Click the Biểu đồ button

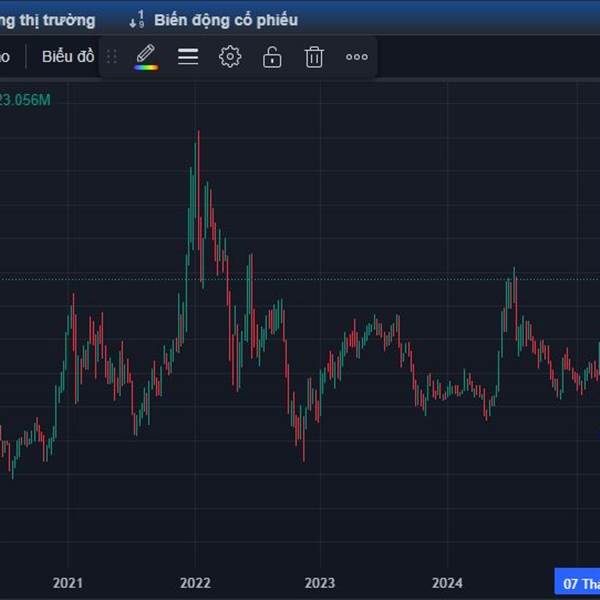67,57
